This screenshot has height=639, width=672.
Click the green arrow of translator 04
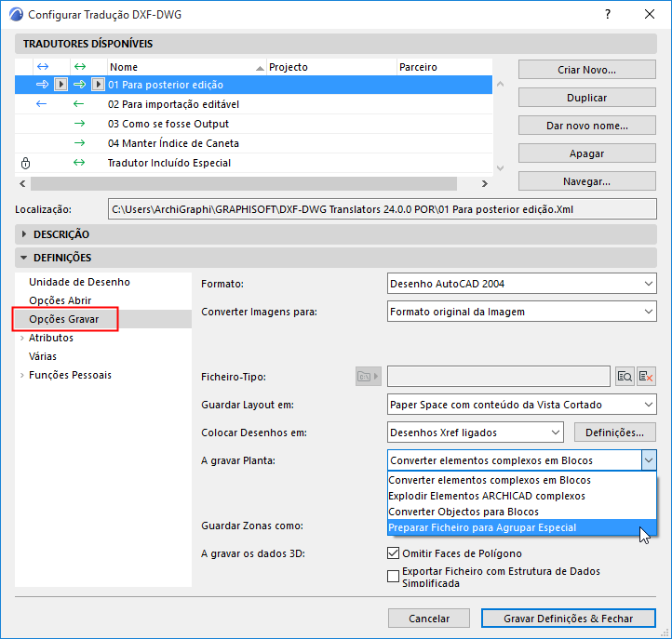(x=79, y=143)
